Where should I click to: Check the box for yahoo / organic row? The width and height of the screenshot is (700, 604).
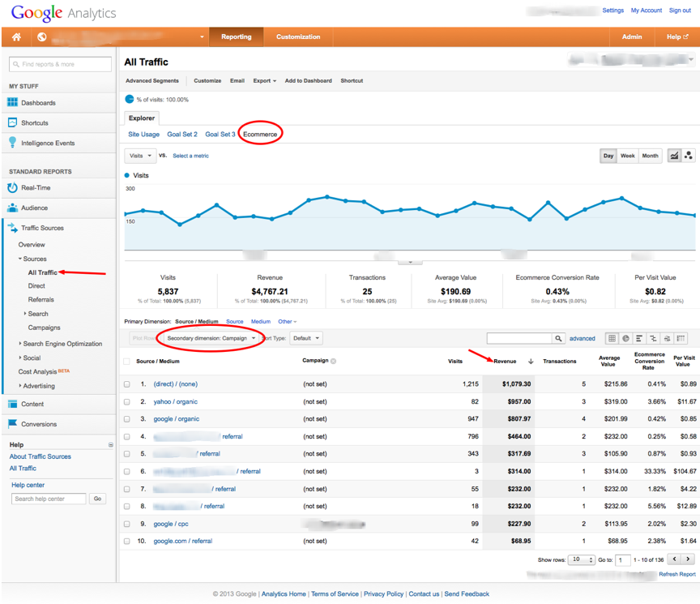pos(126,402)
